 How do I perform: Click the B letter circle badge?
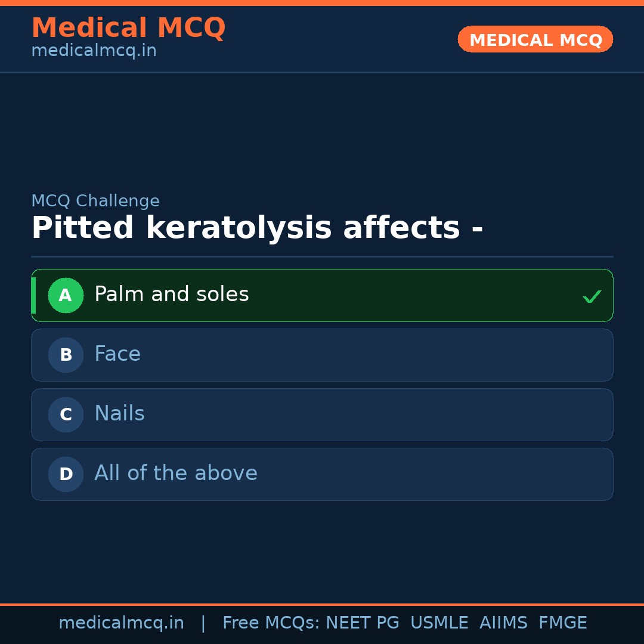click(x=66, y=355)
